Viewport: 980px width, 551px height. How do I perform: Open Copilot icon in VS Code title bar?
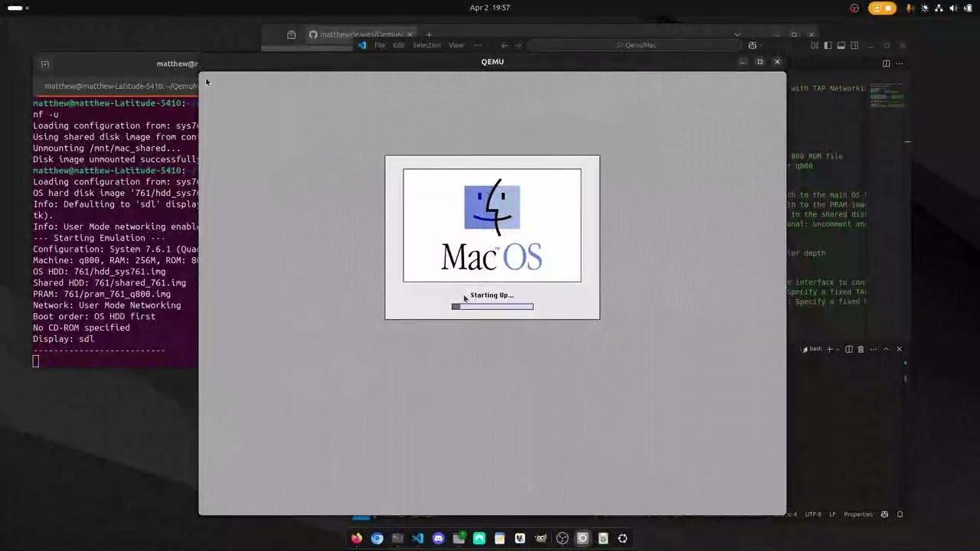coord(753,45)
